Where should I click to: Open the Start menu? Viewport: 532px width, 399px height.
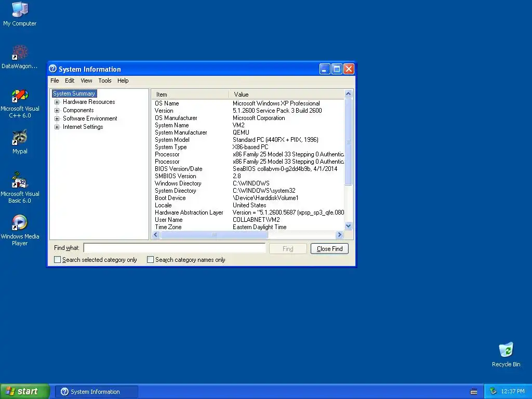click(x=24, y=392)
